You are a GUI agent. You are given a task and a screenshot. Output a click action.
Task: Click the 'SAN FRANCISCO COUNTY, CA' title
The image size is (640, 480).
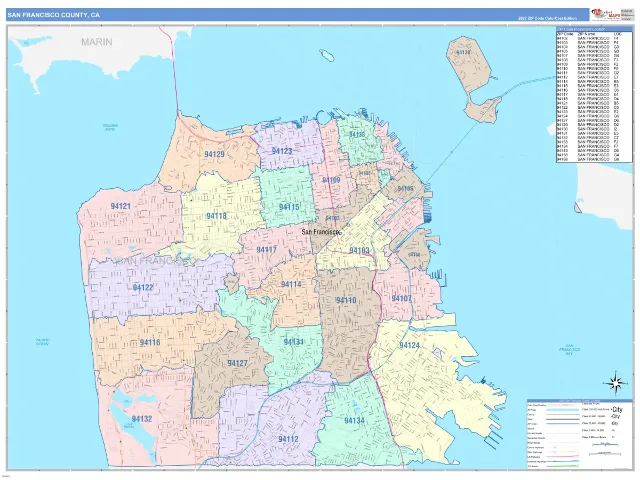click(x=53, y=15)
